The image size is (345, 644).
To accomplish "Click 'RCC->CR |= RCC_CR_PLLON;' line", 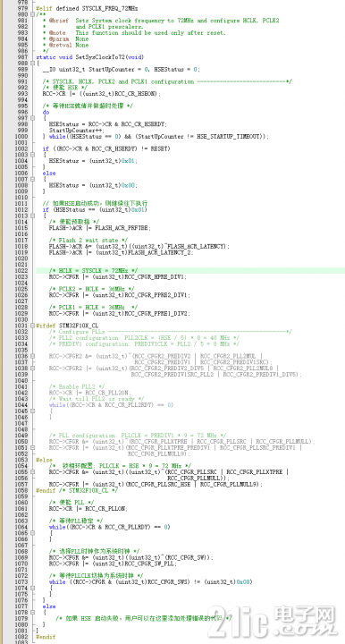I will [x=88, y=508].
